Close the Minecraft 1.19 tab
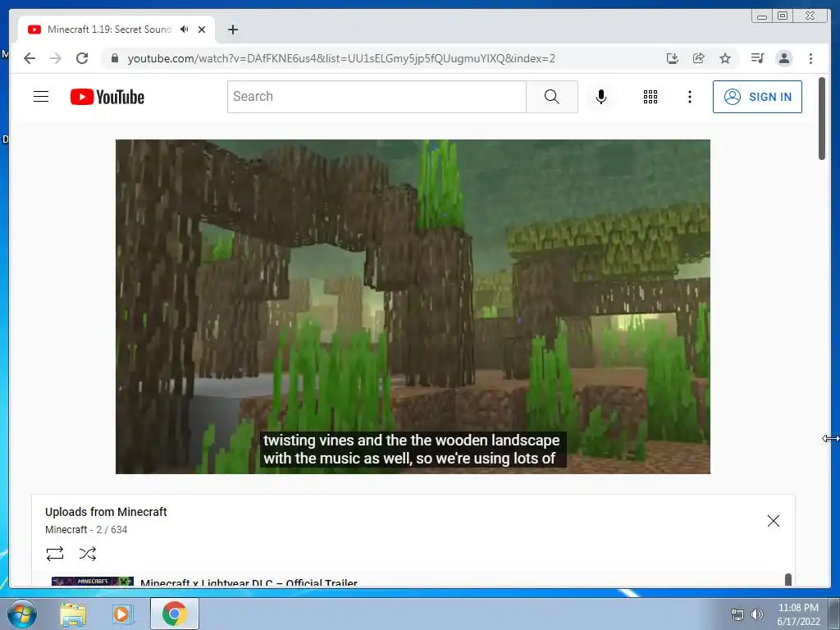The image size is (840, 630). (202, 30)
